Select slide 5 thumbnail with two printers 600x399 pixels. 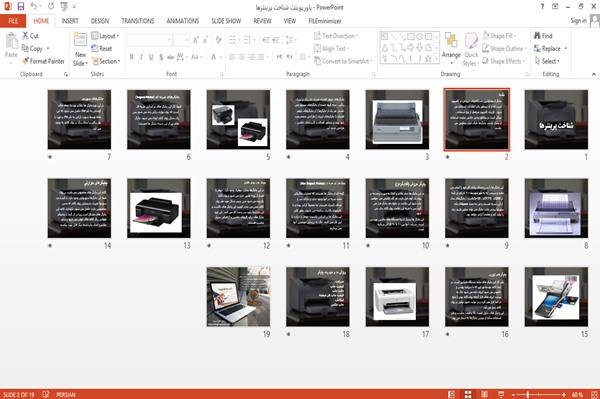(238, 119)
